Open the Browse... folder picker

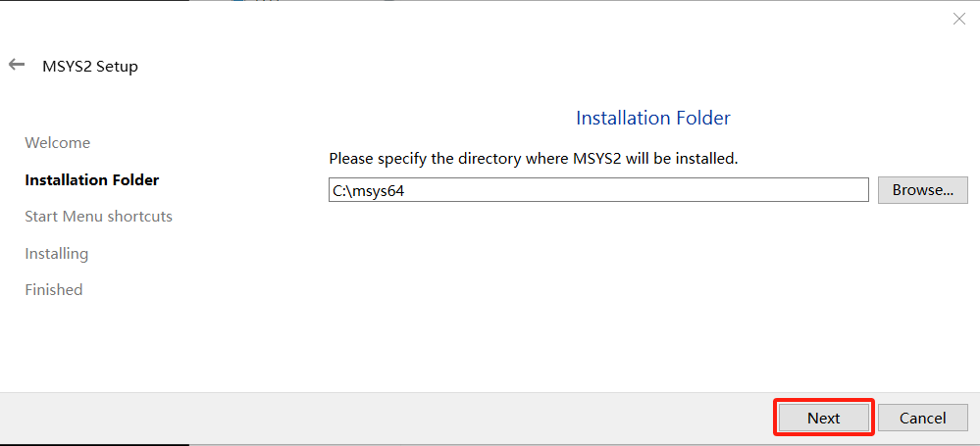tap(922, 190)
